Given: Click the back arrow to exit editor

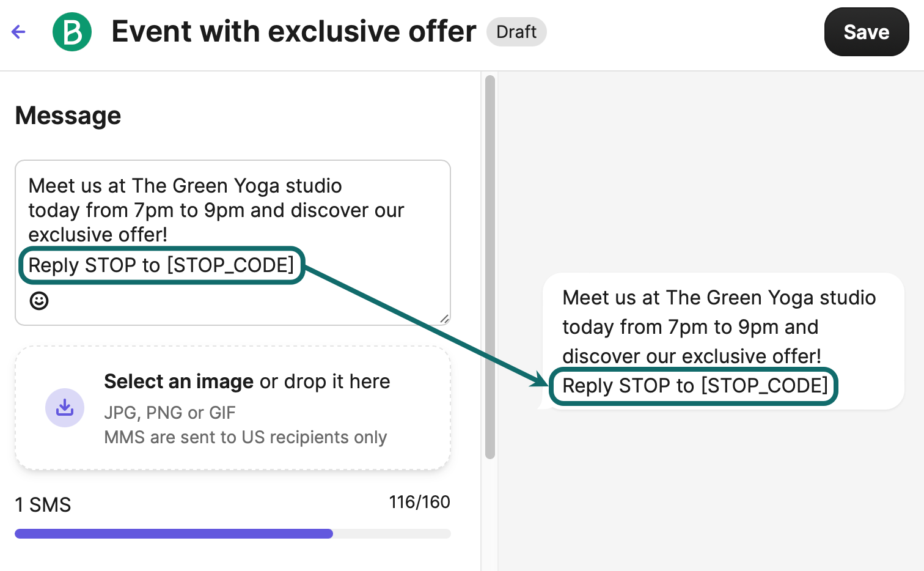Looking at the screenshot, I should 18,32.
